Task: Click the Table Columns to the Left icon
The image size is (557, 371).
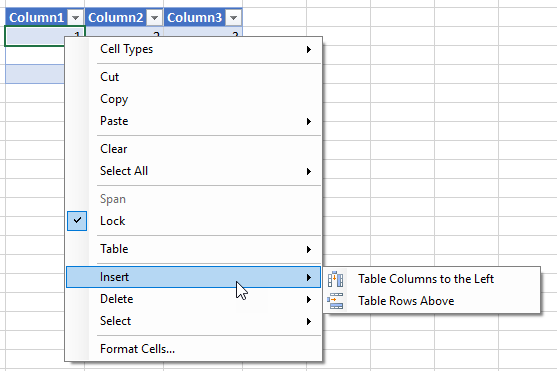Action: pyautogui.click(x=335, y=279)
